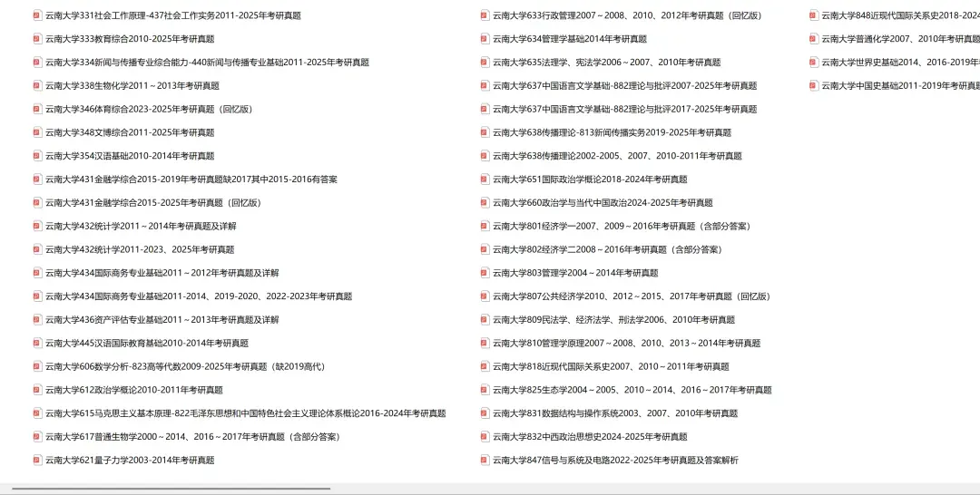Screen dimensions: 980x495
Task: Select 云南大学638传播理论-813新闻传播实务 file
Action: (612, 132)
